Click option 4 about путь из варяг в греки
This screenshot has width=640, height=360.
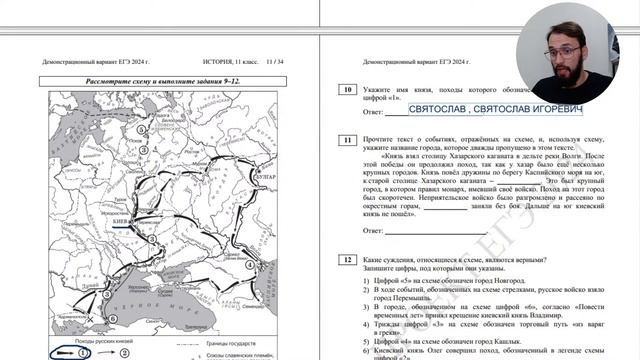point(484,328)
